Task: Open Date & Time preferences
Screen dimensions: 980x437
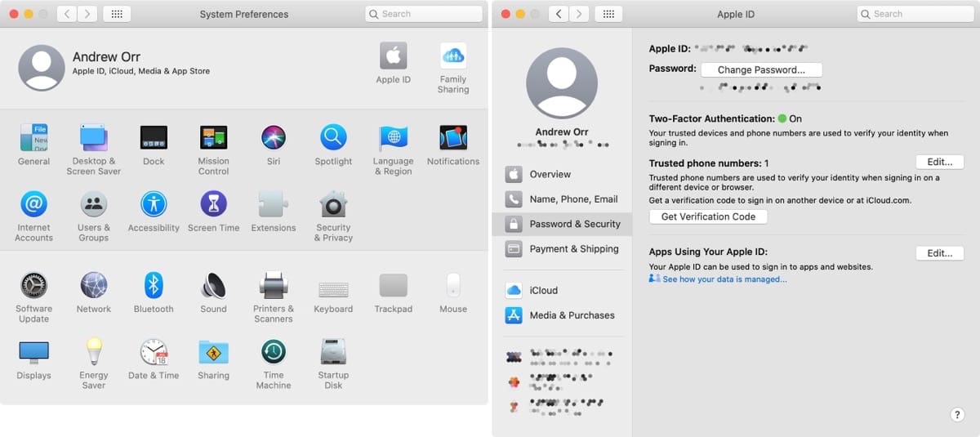Action: pos(154,359)
